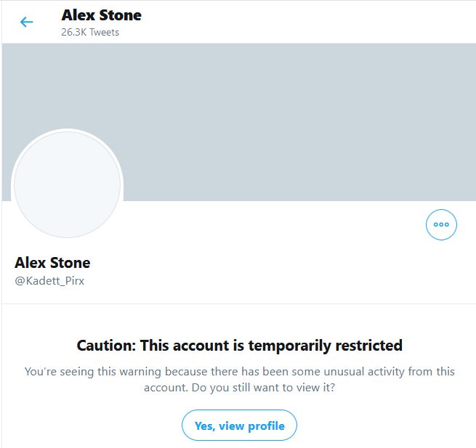Click the bold "Alex Stone" name below avatar

coord(52,262)
